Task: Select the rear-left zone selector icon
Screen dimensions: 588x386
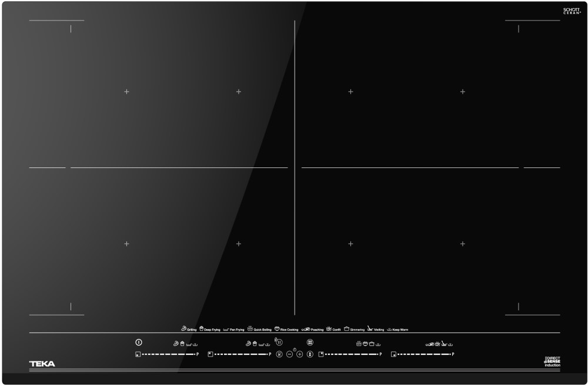Action: 211,354
